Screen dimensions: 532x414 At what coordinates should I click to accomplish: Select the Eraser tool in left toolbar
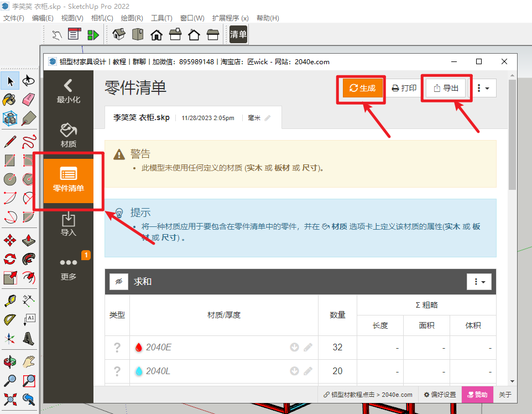29,100
